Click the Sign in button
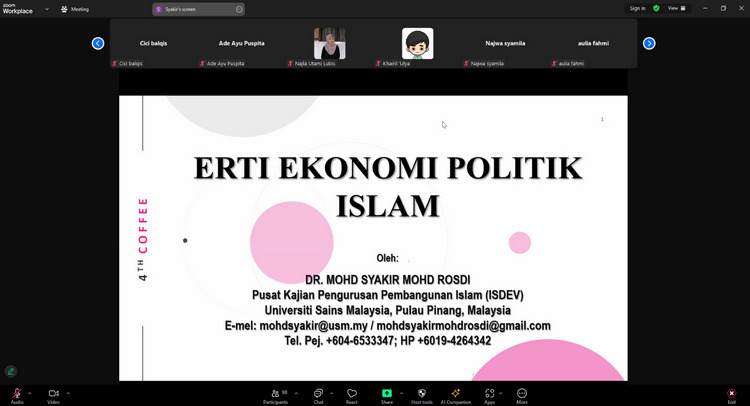Image resolution: width=750 pixels, height=406 pixels. coord(637,8)
